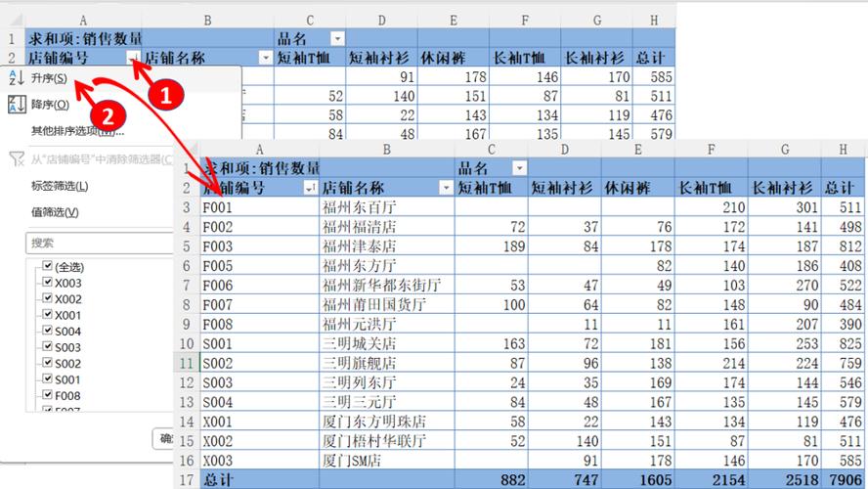Screen dimensions: 868x489
Task: Click 总计 label in row 17
Action: point(259,479)
